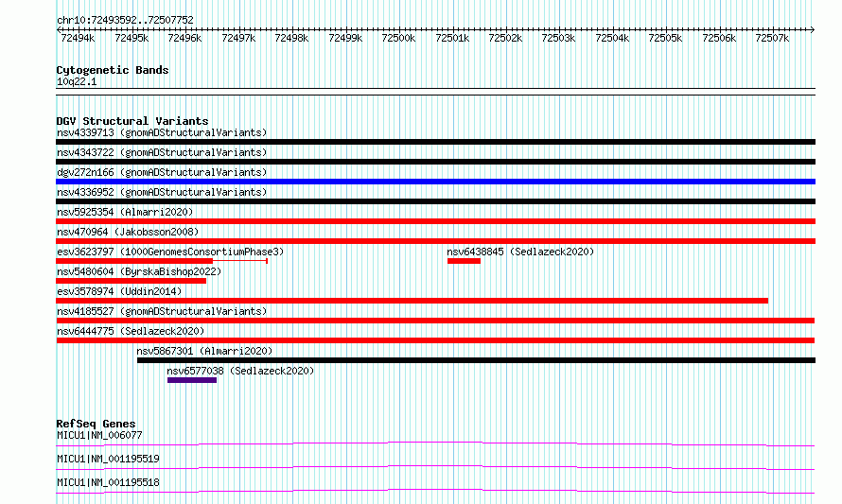Viewport: 842px width, 504px height.
Task: Select the esv3578974 Uddin2014 variant bar
Action: [x=412, y=301]
